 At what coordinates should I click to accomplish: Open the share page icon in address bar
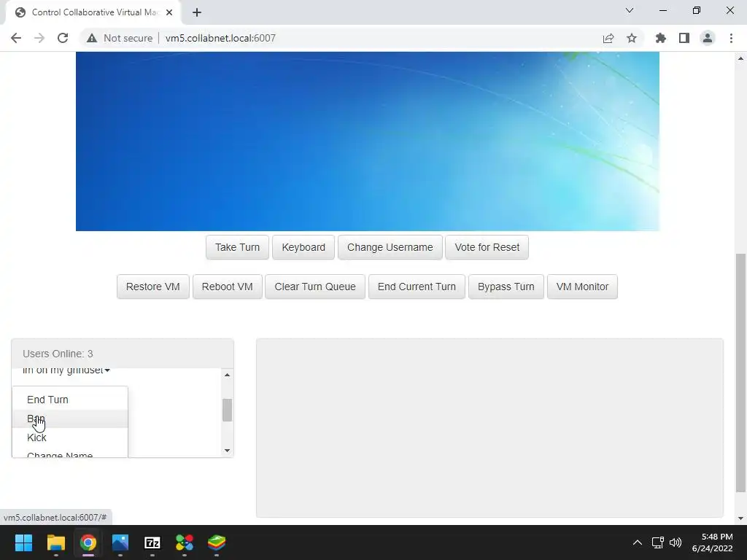point(608,38)
